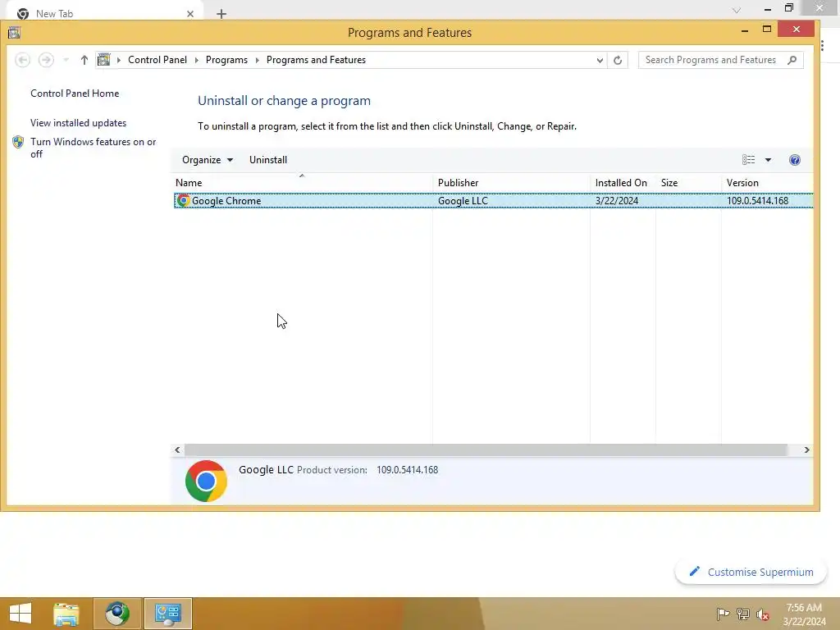Click the horizontal scrollbar left arrow
This screenshot has width=840, height=630.
coord(177,450)
